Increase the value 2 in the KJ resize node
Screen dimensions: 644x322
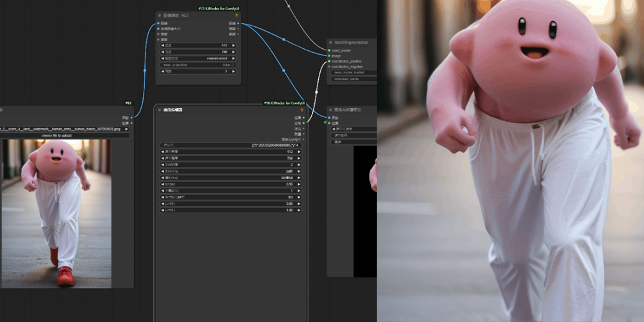[x=234, y=71]
